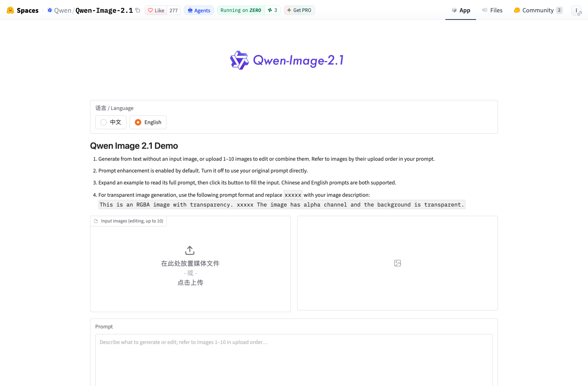
Task: Open the 277 likes count
Action: [x=174, y=10]
